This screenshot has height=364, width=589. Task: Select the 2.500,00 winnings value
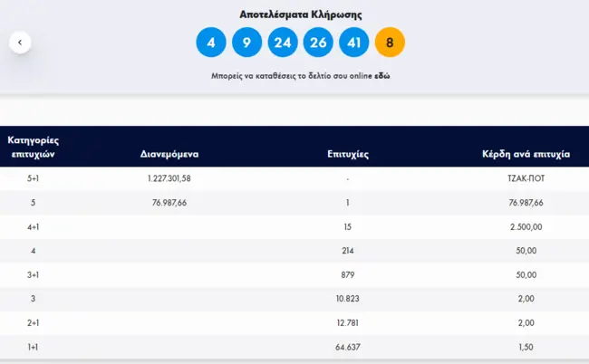pyautogui.click(x=526, y=226)
